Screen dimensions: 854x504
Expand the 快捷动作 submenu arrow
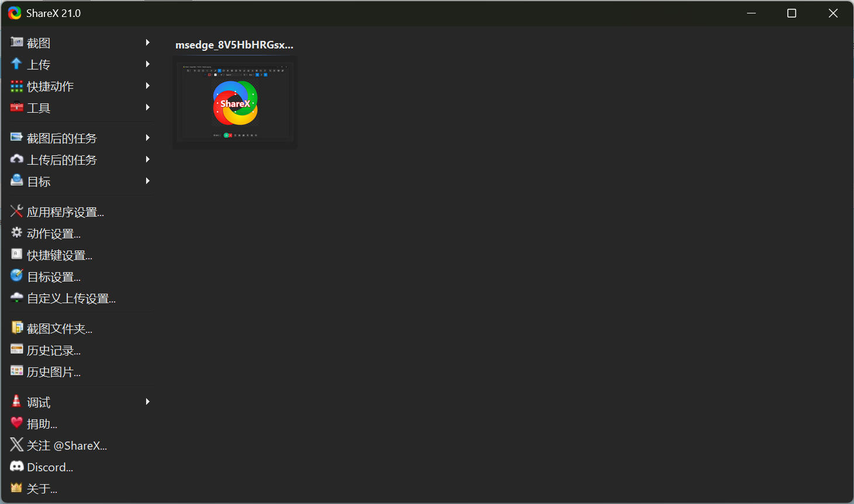(x=148, y=86)
